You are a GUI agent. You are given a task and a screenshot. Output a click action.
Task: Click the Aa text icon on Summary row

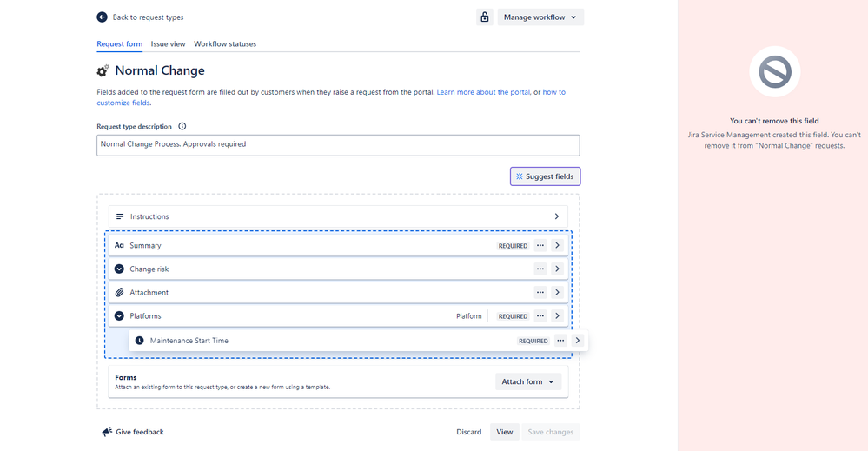click(x=119, y=245)
